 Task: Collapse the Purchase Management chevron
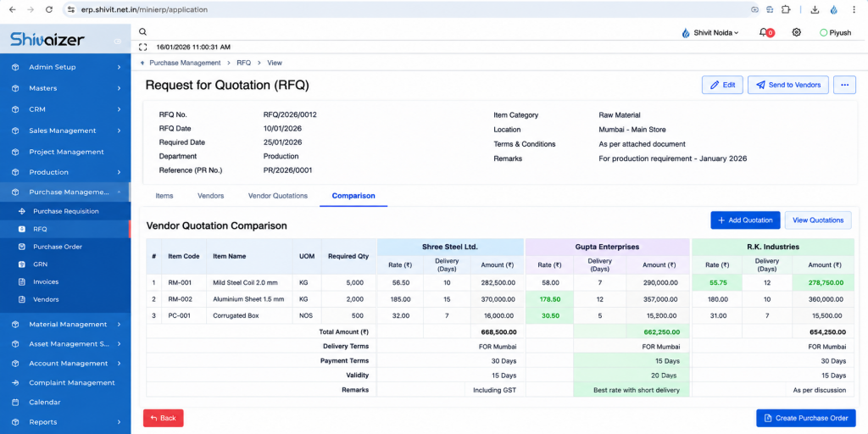[119, 192]
